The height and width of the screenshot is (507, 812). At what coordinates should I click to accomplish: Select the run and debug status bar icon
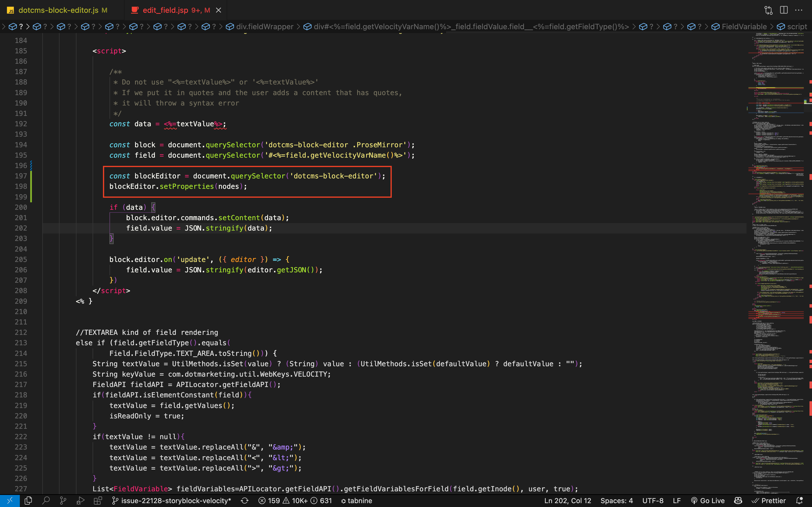[80, 500]
